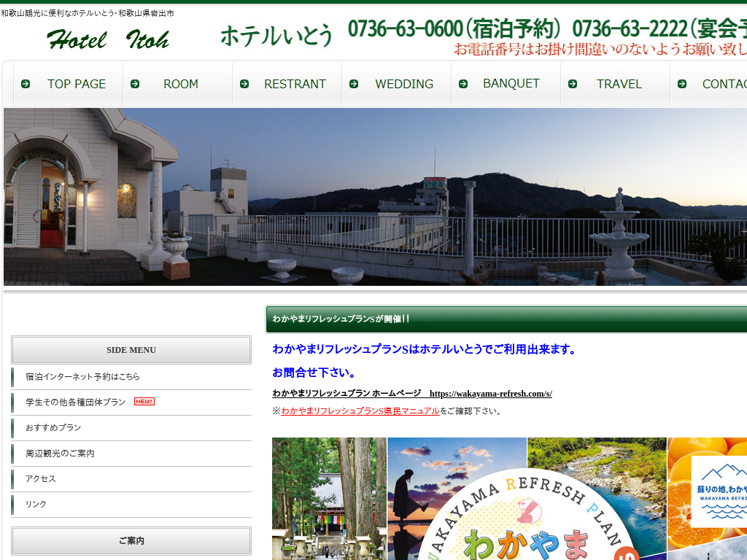747x560 pixels.
Task: Select the TRAVEL navigation item
Action: tap(616, 84)
